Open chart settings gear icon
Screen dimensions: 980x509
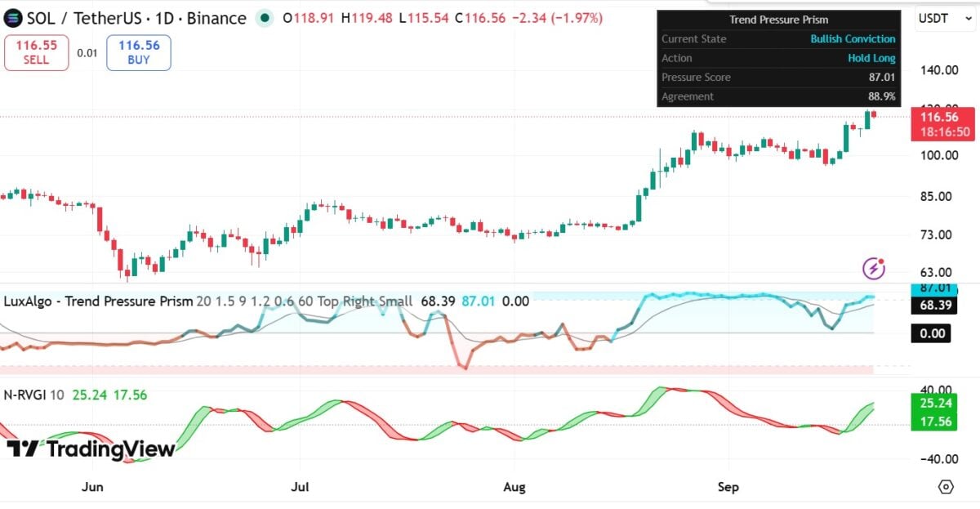coord(946,487)
